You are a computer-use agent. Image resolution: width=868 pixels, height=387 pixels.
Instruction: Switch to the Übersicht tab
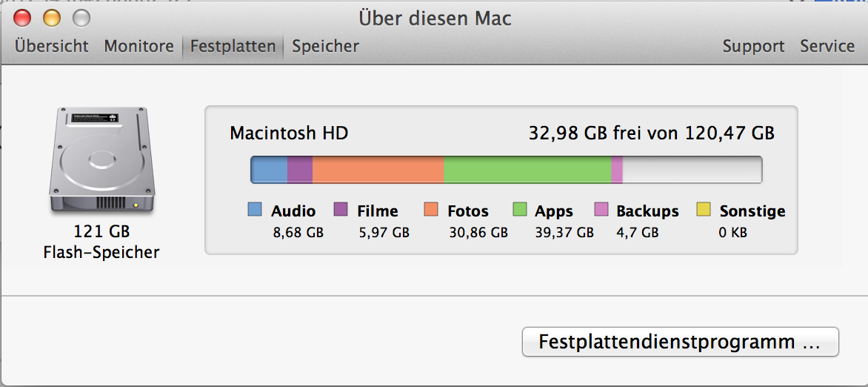[52, 46]
